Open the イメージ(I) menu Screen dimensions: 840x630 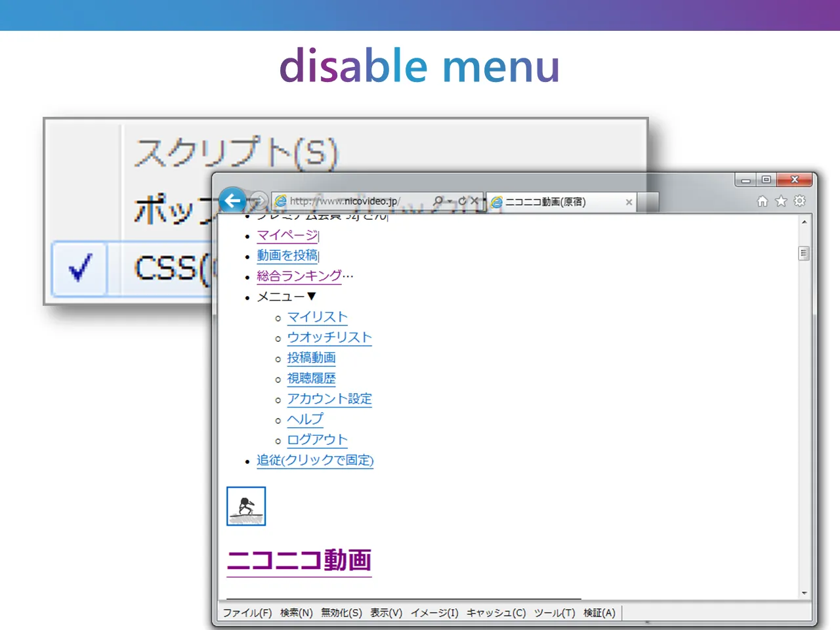pyautogui.click(x=434, y=613)
